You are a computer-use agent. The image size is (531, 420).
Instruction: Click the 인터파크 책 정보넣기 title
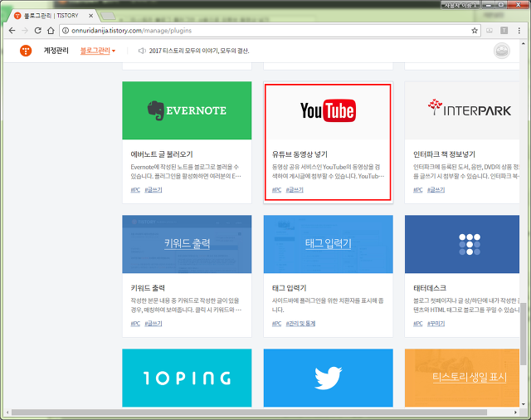444,154
